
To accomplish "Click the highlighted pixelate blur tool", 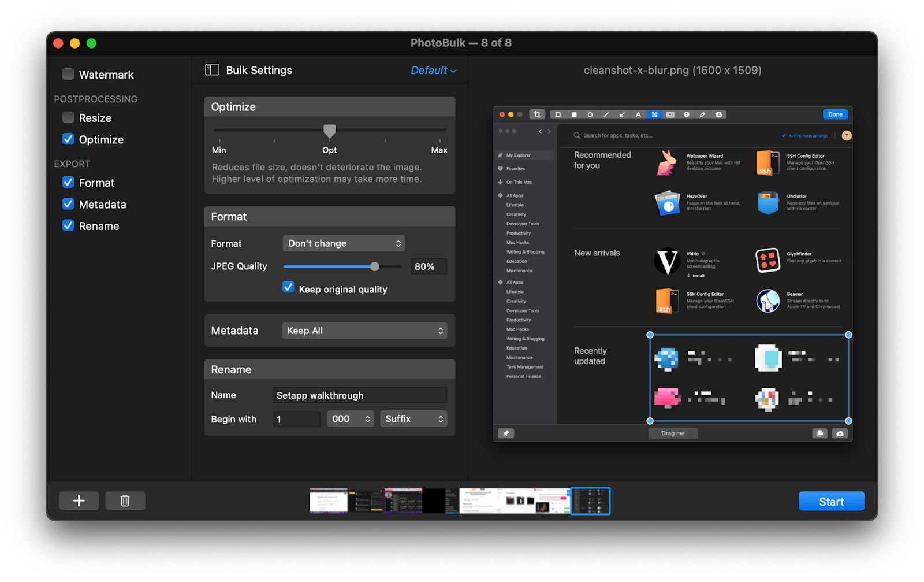I will 654,114.
